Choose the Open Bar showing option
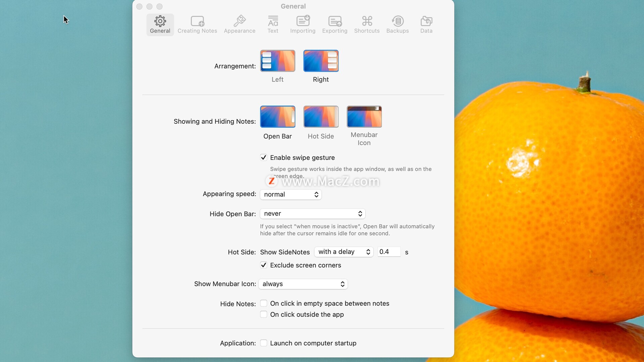 [278, 117]
